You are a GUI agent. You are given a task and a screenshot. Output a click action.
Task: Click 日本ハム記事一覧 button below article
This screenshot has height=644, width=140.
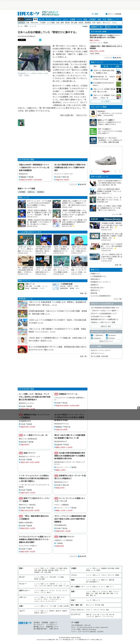point(67,115)
